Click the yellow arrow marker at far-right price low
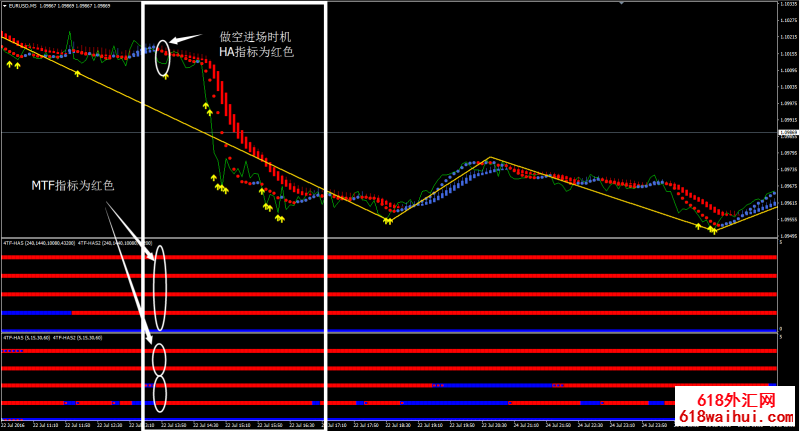Image resolution: width=800 pixels, height=431 pixels. (713, 230)
